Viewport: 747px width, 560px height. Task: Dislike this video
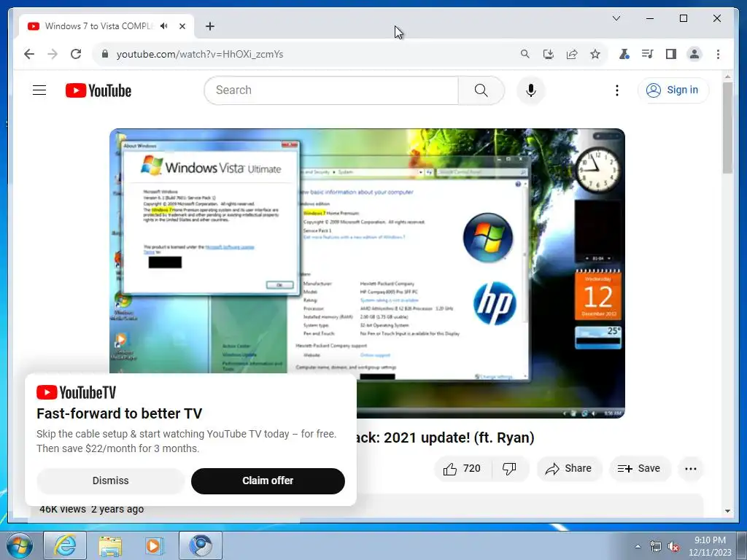pos(510,469)
